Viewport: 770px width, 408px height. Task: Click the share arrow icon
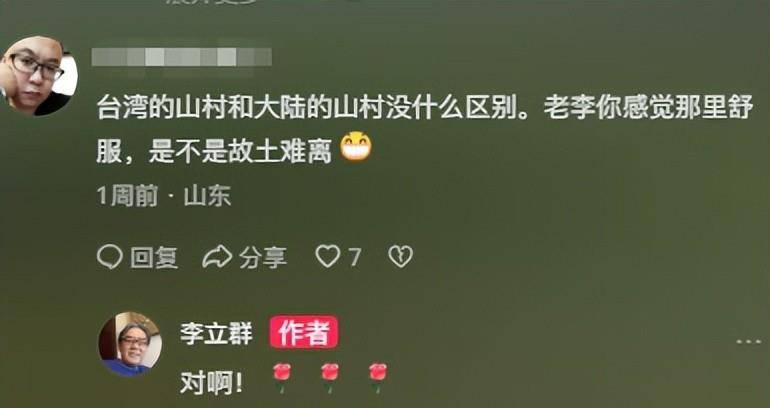(217, 257)
